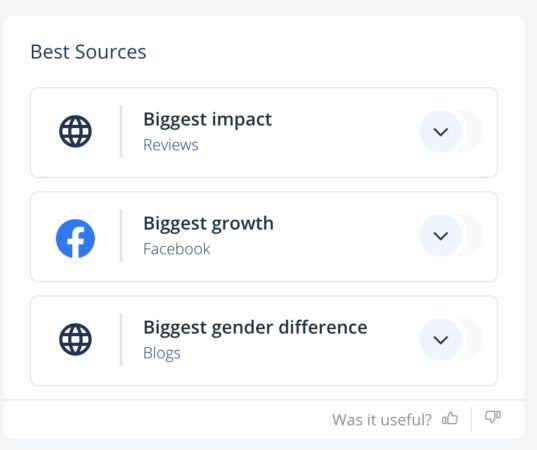This screenshot has height=450, width=537.
Task: Give thumbs up feedback
Action: pos(450,418)
